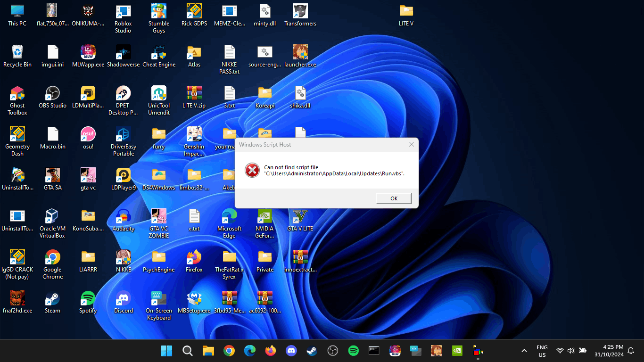Open Steam from the taskbar
This screenshot has width=644, height=362.
point(312,351)
